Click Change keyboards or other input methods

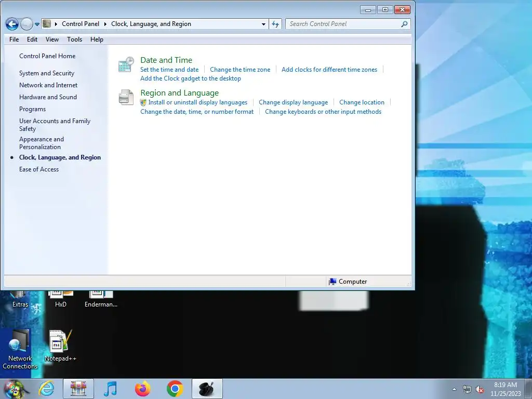pyautogui.click(x=323, y=112)
